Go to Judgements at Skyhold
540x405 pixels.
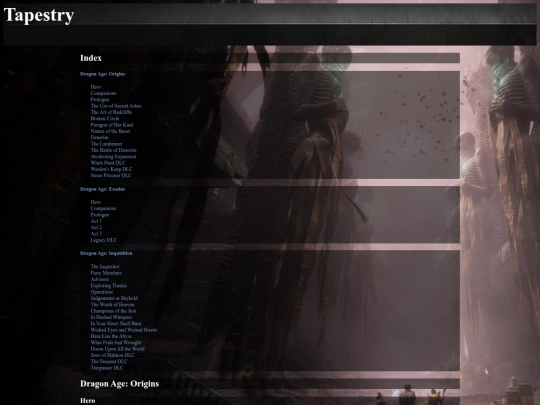[114, 298]
